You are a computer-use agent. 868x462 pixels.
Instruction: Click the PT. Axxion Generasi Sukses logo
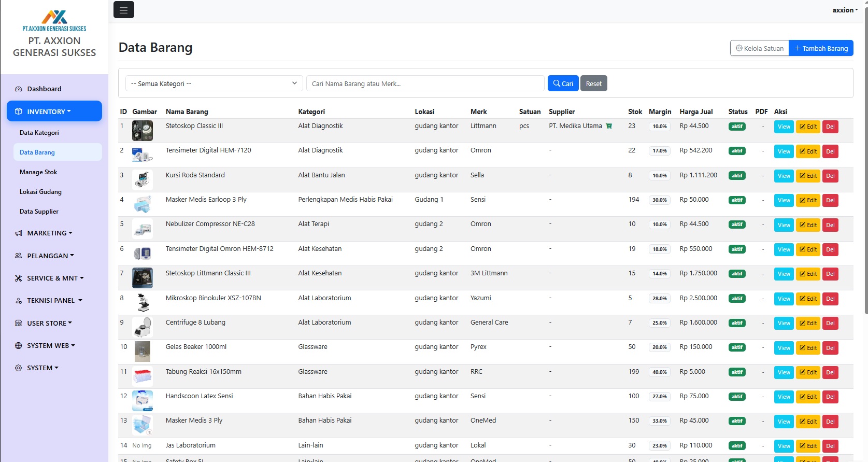pyautogui.click(x=54, y=20)
